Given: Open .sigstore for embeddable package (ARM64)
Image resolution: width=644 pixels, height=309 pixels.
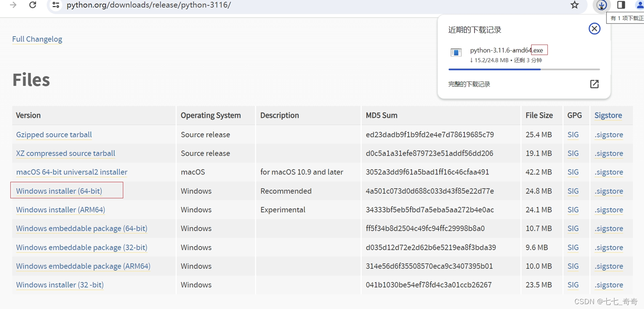Looking at the screenshot, I should [609, 266].
